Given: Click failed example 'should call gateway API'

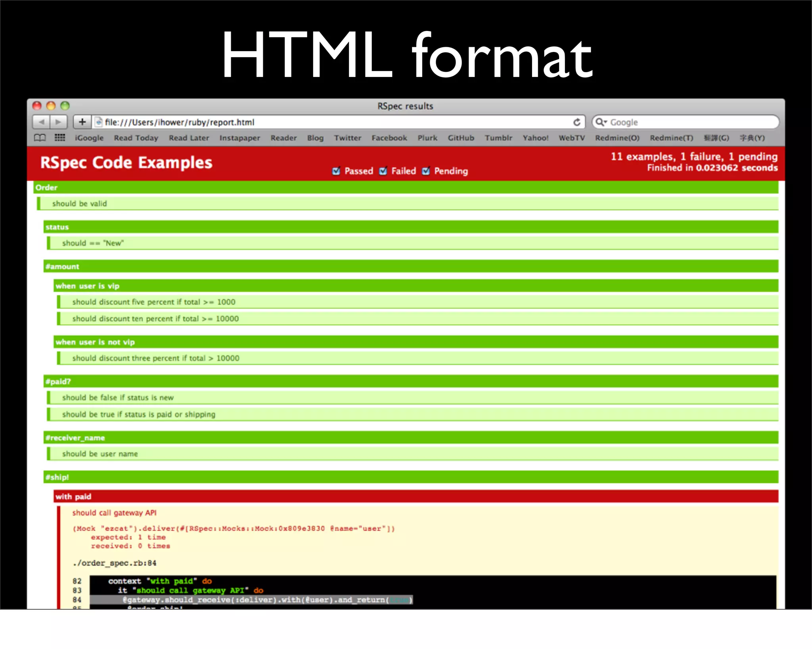Looking at the screenshot, I should [114, 513].
